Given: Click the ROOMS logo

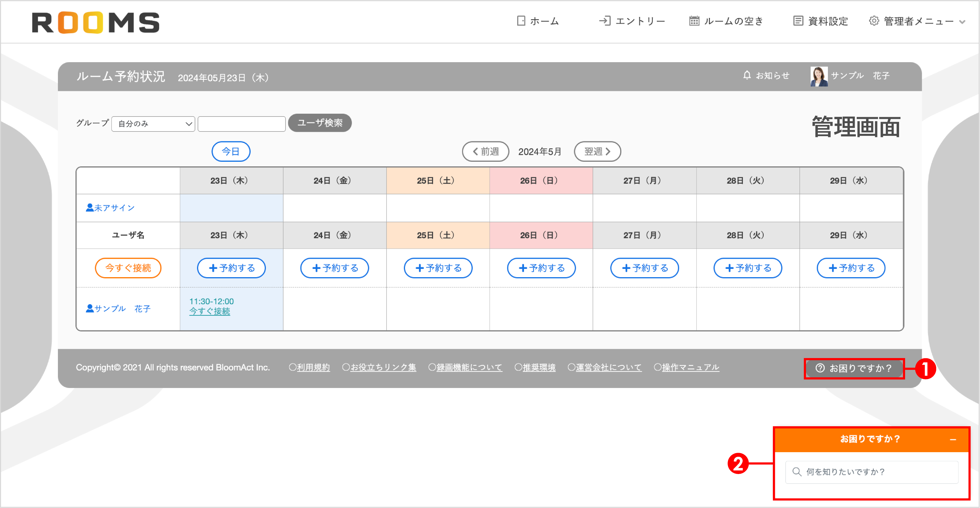Looking at the screenshot, I should (x=95, y=23).
